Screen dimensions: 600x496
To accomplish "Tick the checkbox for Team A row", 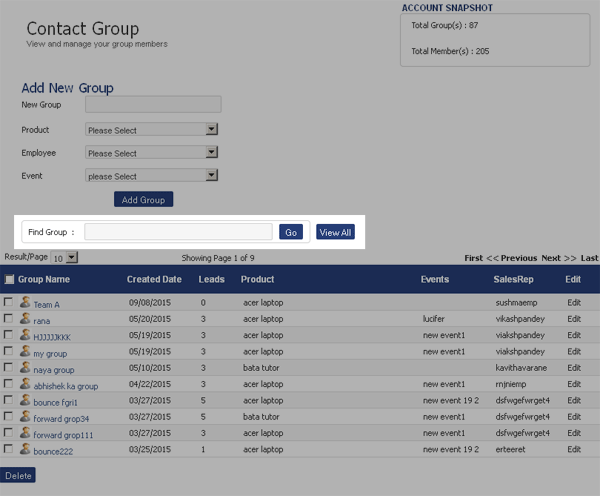I will click(x=9, y=302).
